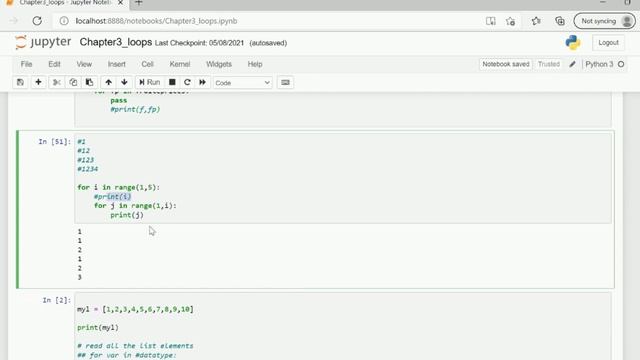Click the '#print(f,fp)' comment line
The height and width of the screenshot is (360, 640).
pos(135,109)
